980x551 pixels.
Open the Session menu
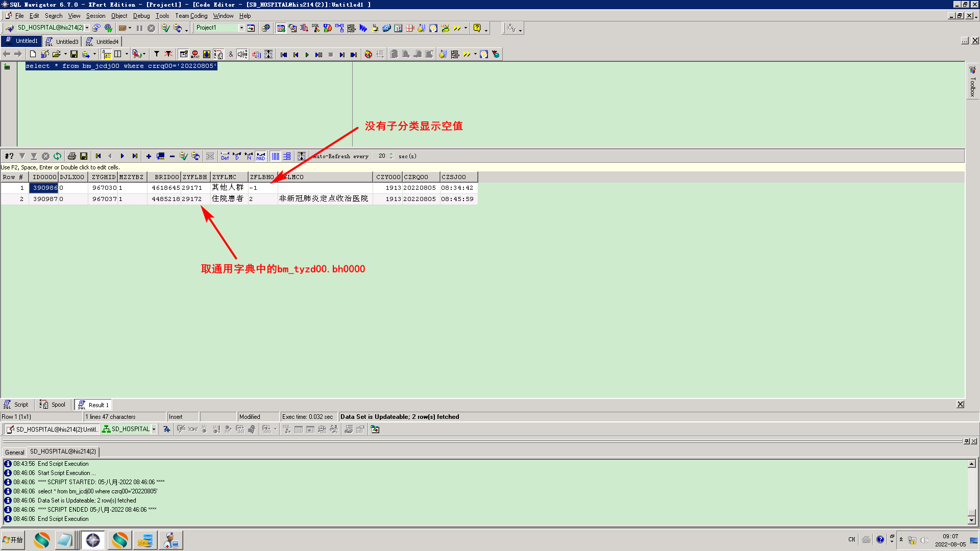tap(95, 16)
